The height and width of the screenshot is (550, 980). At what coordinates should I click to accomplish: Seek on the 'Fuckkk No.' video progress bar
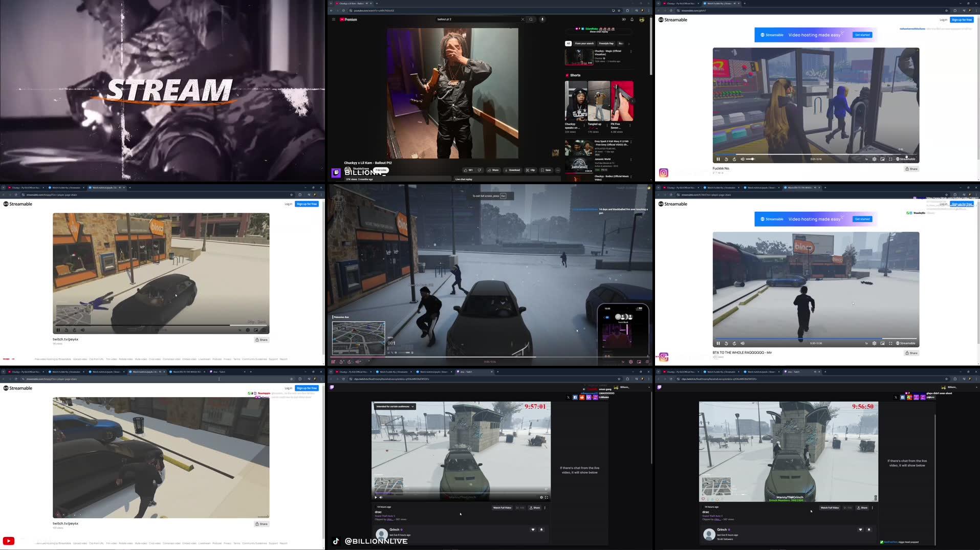816,154
